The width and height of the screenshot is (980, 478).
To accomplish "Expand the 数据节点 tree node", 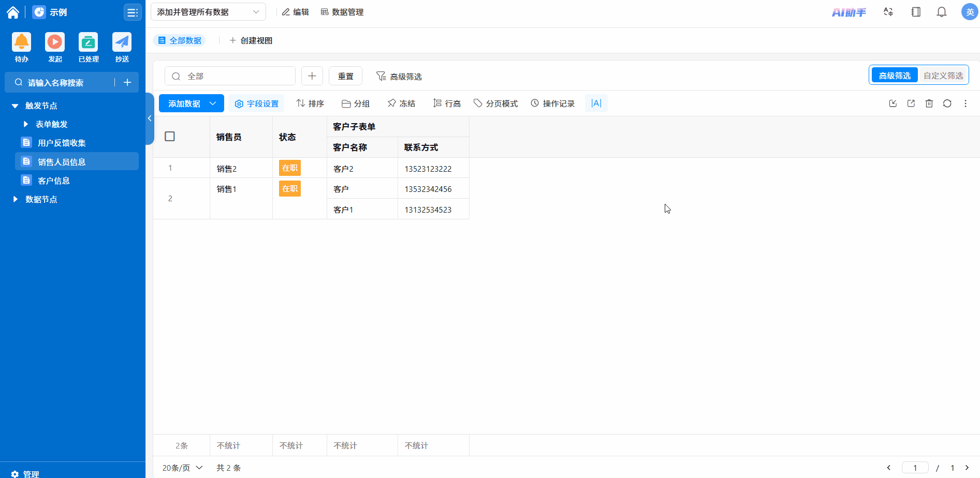I will [x=15, y=199].
